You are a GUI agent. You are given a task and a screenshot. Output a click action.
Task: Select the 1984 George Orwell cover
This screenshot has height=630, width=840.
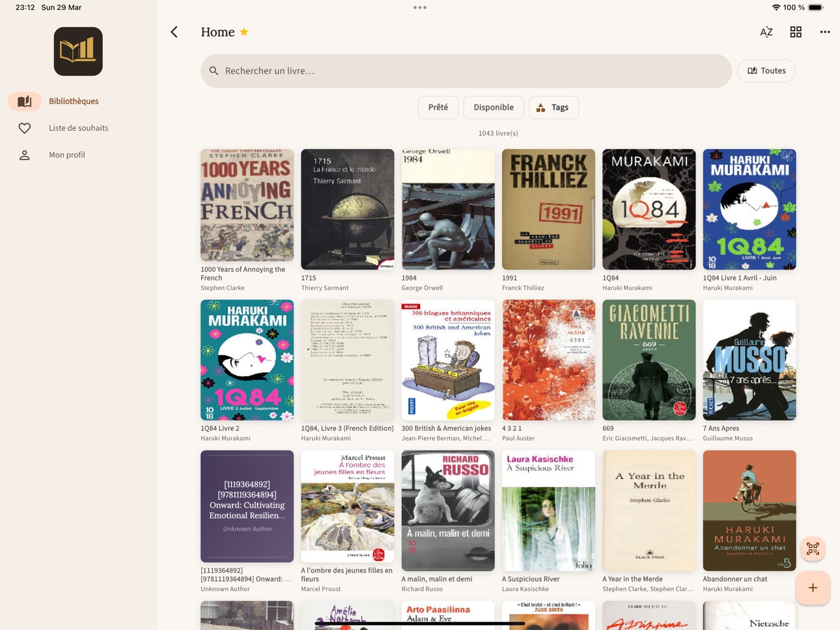point(448,210)
